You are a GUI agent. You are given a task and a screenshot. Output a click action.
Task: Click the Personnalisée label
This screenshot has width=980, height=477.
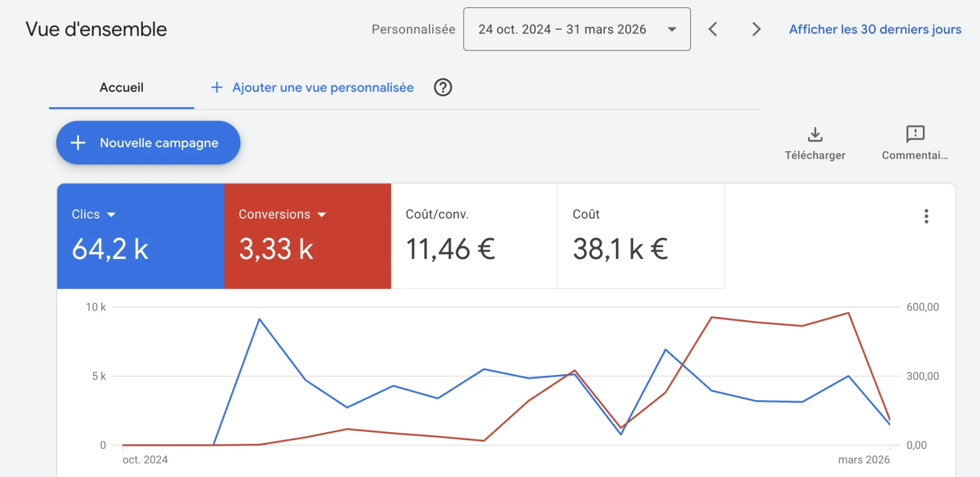pyautogui.click(x=413, y=29)
